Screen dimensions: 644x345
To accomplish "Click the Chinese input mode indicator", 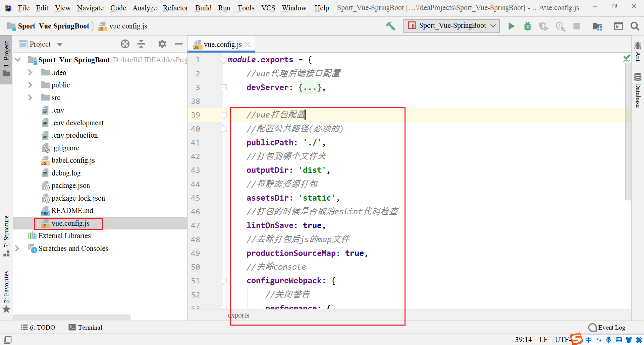I will tap(589, 340).
